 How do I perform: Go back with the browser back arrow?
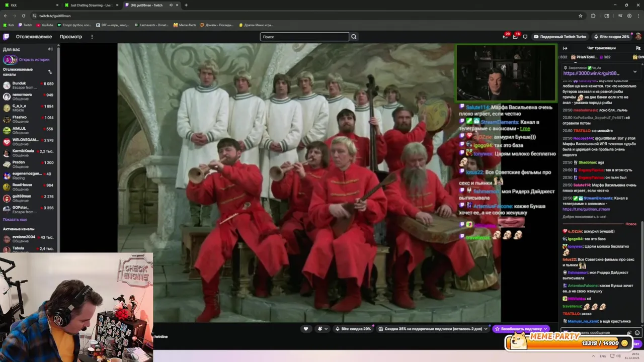coord(6,16)
